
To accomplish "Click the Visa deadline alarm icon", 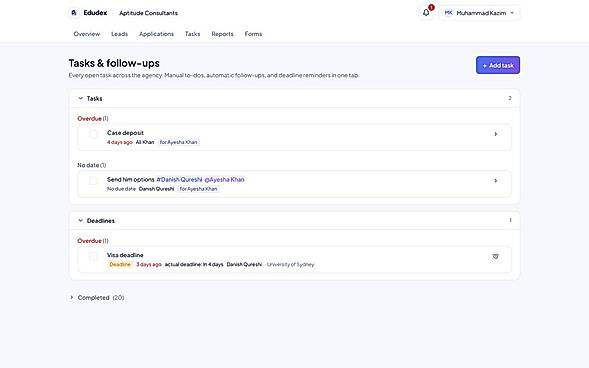I will [495, 256].
